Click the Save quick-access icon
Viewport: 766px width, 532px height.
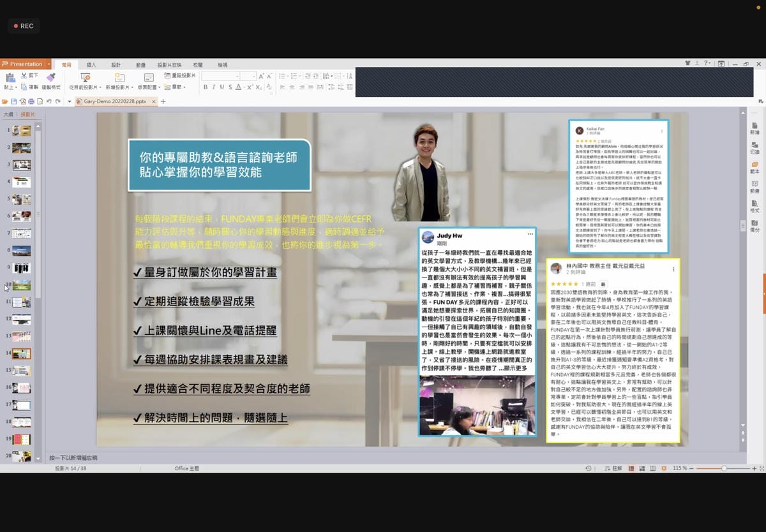[13, 101]
